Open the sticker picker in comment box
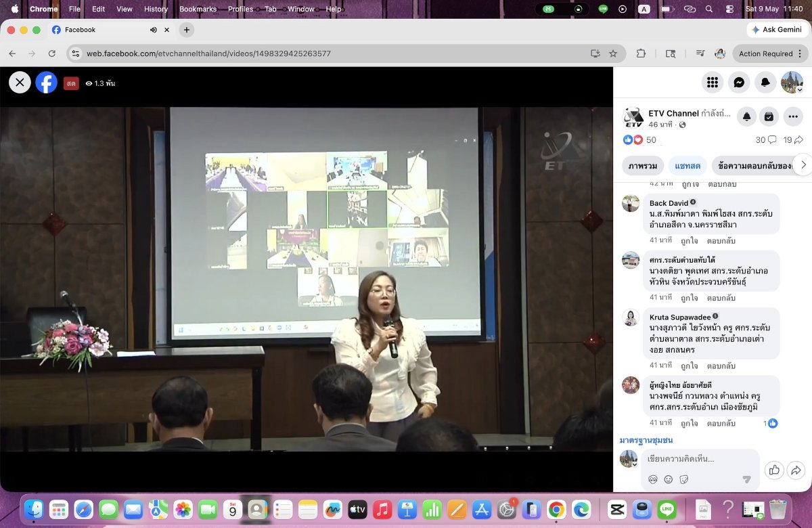Viewport: 812px width, 528px height. (683, 479)
